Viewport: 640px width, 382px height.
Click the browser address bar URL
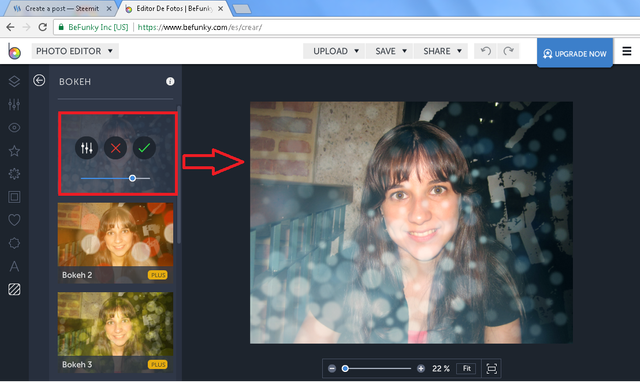[x=200, y=27]
